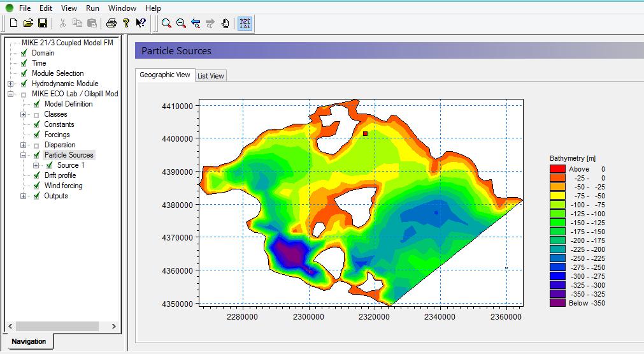Click the navigation scrollbar left arrow

(x=11, y=326)
